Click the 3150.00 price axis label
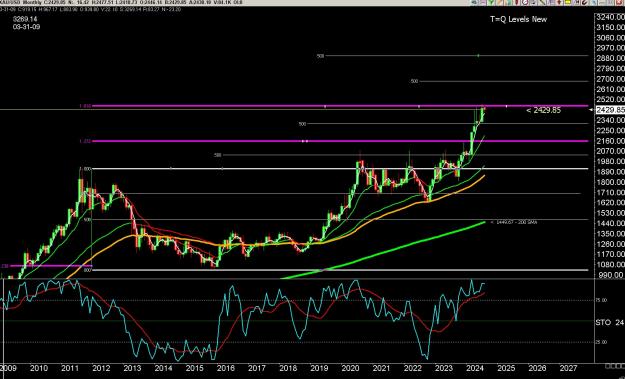 610,27
